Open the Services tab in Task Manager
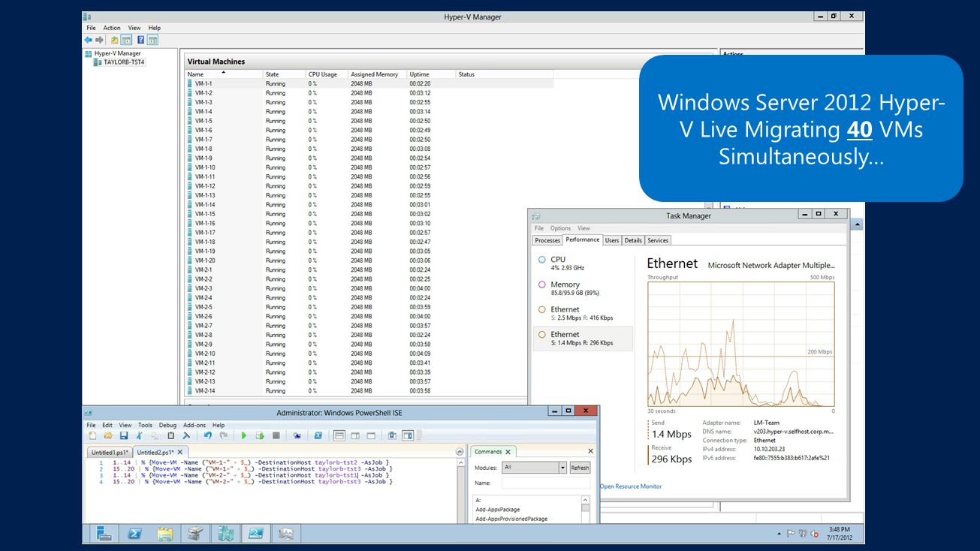Viewport: 980px width, 551px height. pos(658,240)
